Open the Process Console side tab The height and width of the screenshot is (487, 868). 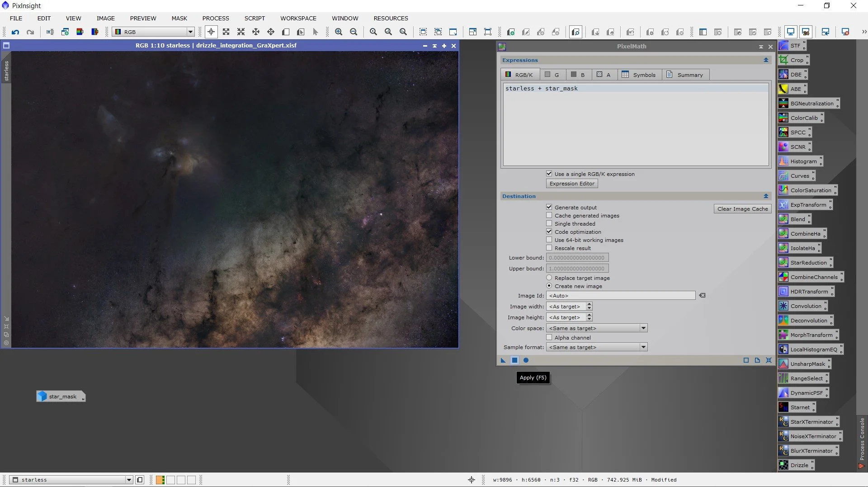tap(862, 443)
